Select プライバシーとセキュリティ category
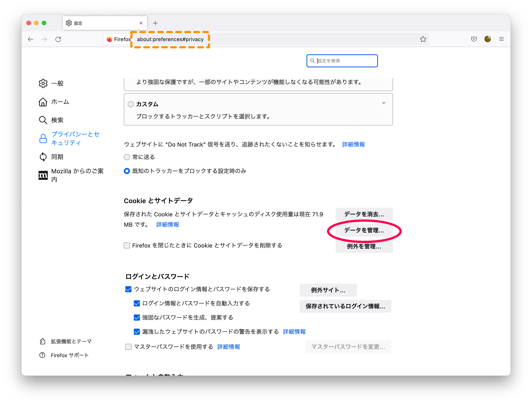 point(70,138)
